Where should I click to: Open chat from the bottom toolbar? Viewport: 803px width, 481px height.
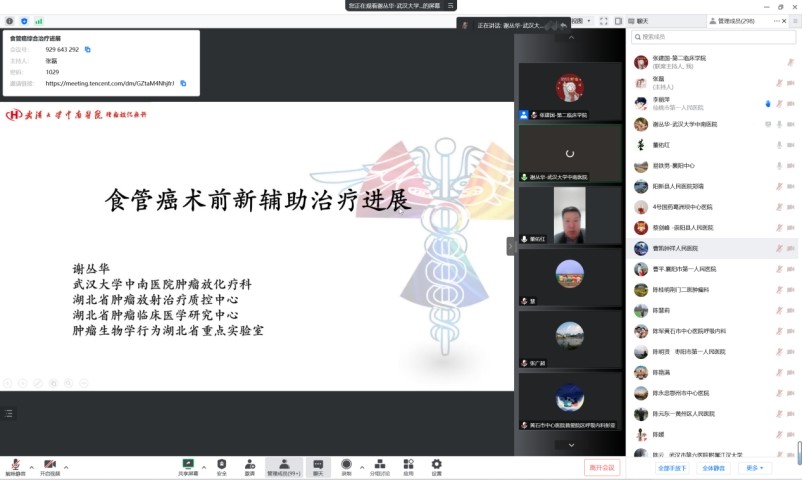(318, 467)
